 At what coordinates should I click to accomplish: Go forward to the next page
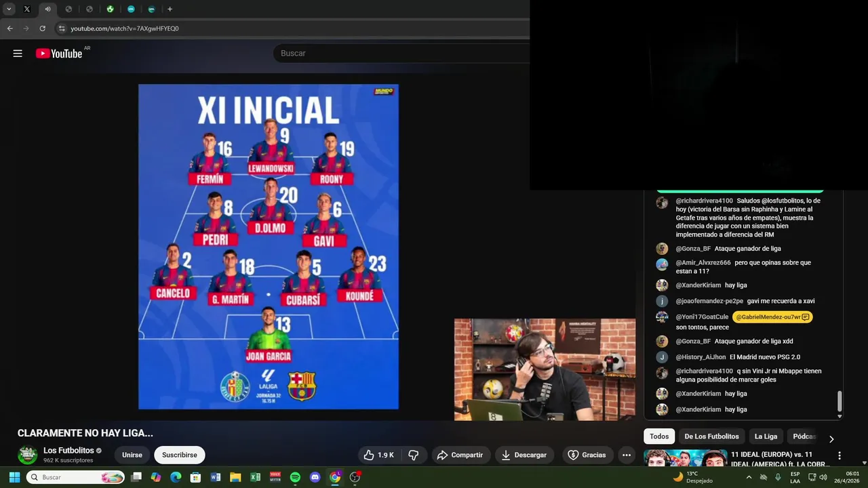coord(26,28)
